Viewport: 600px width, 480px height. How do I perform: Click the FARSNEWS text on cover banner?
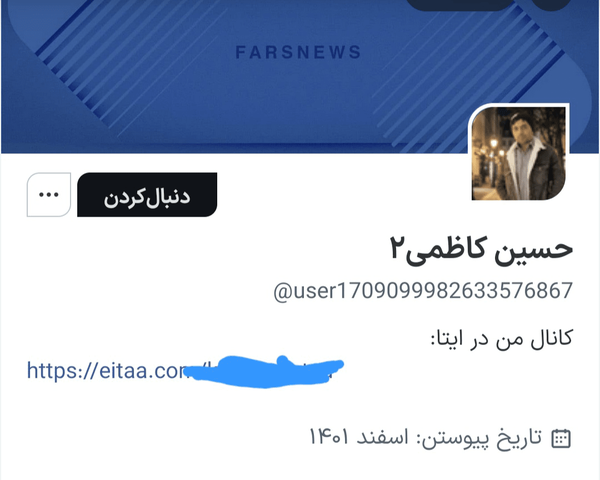coord(298,52)
